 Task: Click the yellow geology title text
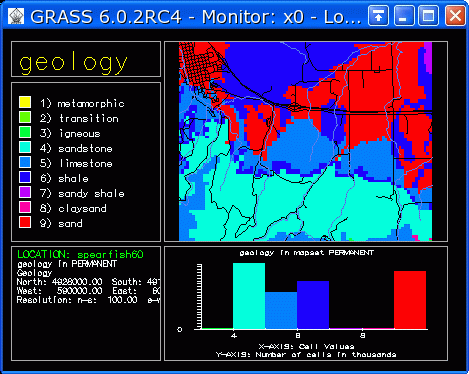[73, 62]
